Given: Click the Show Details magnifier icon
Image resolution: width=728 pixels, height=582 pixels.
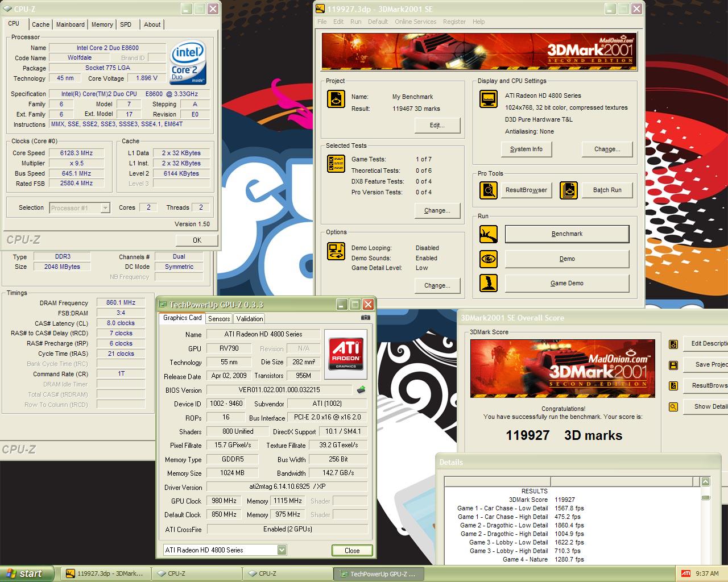Looking at the screenshot, I should (673, 407).
